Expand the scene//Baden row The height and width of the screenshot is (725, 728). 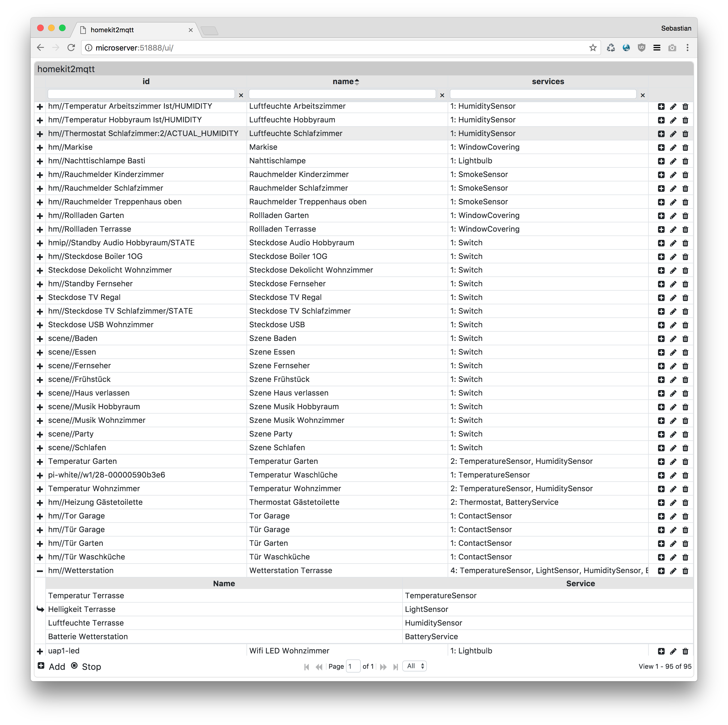(40, 339)
